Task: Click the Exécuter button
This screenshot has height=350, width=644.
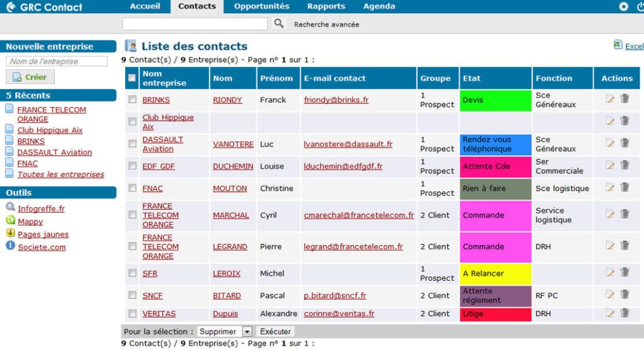Action: [275, 332]
